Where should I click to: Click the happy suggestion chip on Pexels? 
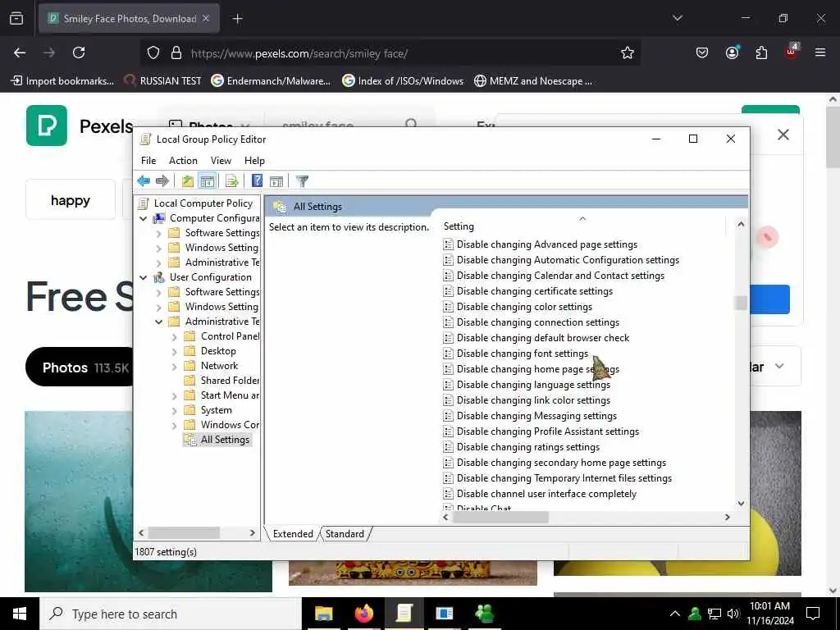click(x=71, y=200)
